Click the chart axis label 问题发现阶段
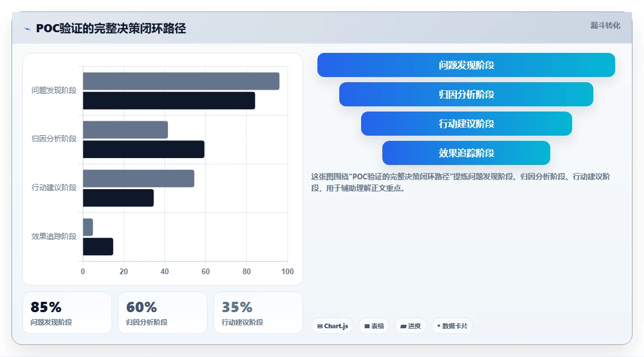Viewport: 644px width, 357px height. 54,90
